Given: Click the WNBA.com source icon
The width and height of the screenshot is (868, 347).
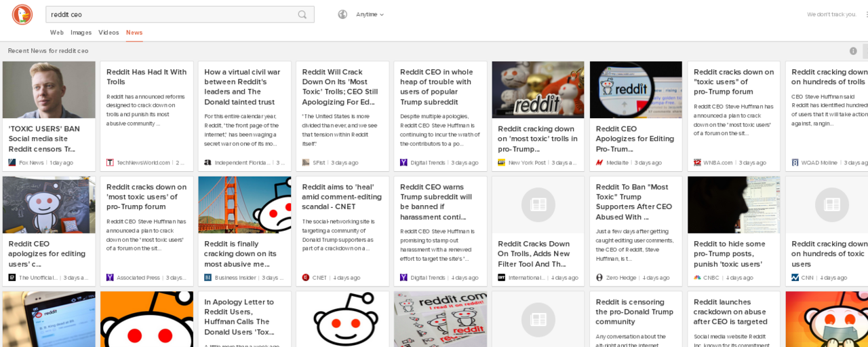Looking at the screenshot, I should [697, 162].
